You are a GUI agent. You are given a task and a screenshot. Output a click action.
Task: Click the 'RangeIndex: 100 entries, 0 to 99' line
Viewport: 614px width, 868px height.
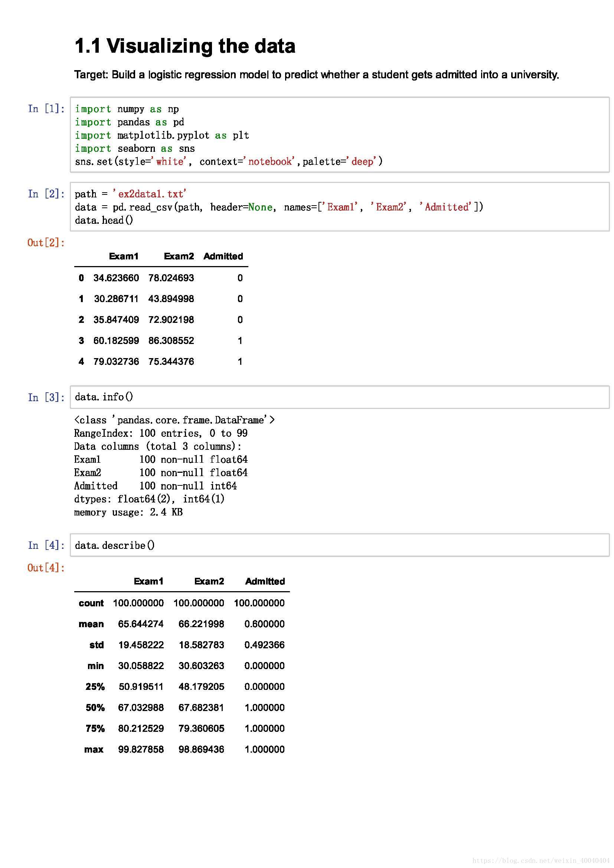click(x=161, y=433)
